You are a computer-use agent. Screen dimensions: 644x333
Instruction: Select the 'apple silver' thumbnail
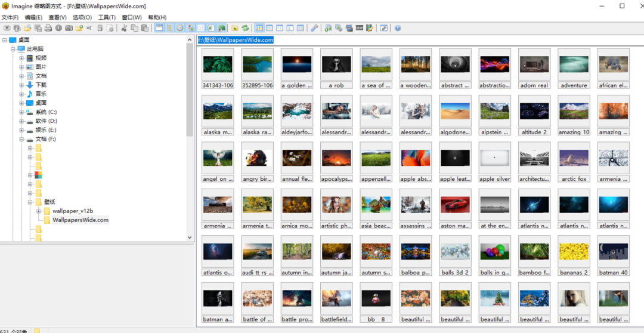(x=494, y=162)
